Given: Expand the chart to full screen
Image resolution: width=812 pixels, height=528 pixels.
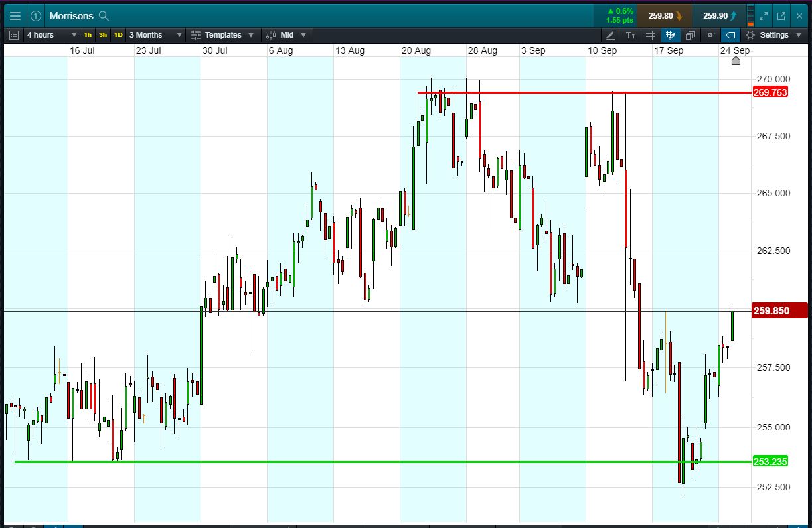Looking at the screenshot, I should 764,15.
